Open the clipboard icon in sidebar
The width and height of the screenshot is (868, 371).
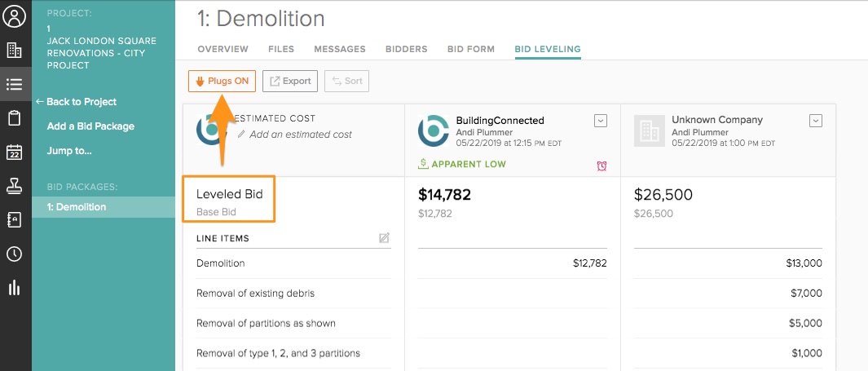click(x=14, y=118)
